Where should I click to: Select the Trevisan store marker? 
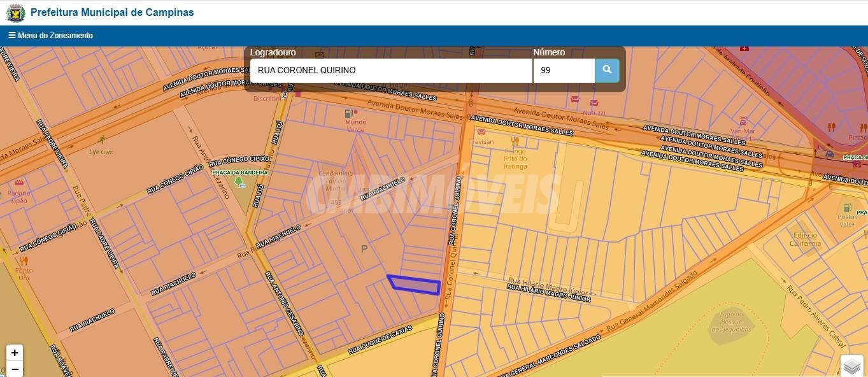(x=481, y=132)
